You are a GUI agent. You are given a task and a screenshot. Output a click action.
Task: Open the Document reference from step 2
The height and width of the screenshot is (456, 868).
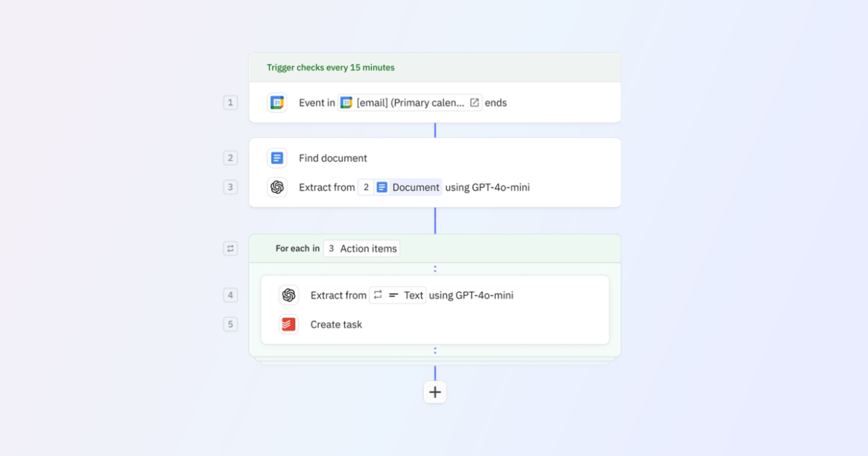[x=400, y=187]
